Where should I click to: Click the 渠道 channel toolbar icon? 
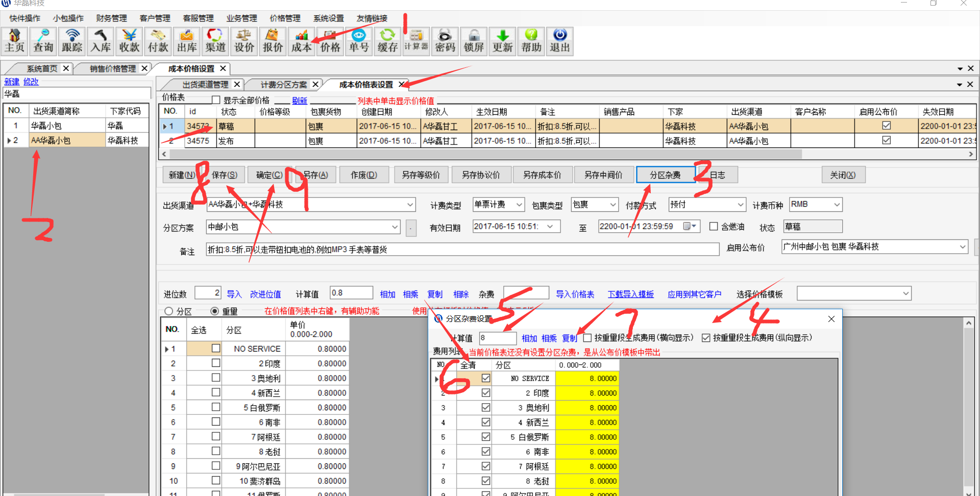[215, 41]
